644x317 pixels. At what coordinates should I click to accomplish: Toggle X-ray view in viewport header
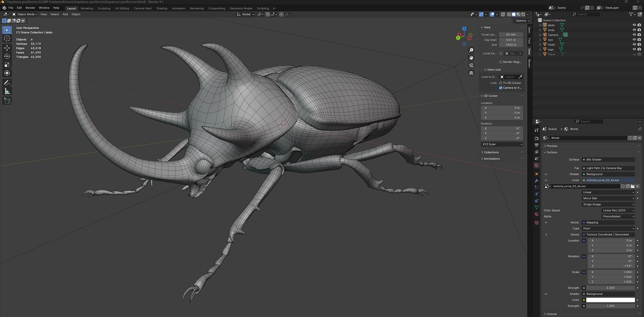point(503,14)
